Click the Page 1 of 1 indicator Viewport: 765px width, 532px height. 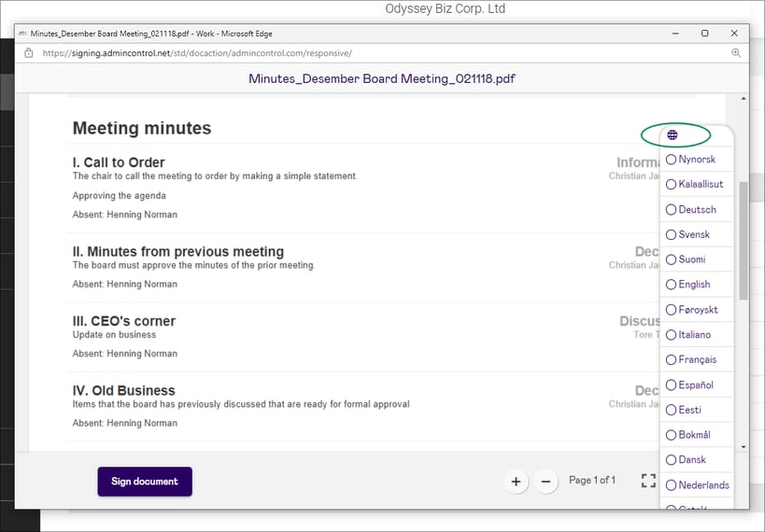pos(592,481)
